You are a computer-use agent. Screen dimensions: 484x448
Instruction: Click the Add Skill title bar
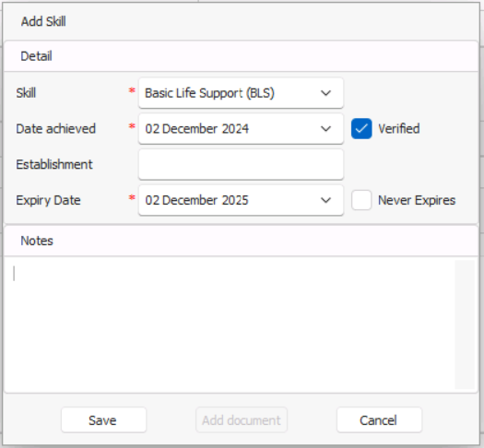pos(241,21)
